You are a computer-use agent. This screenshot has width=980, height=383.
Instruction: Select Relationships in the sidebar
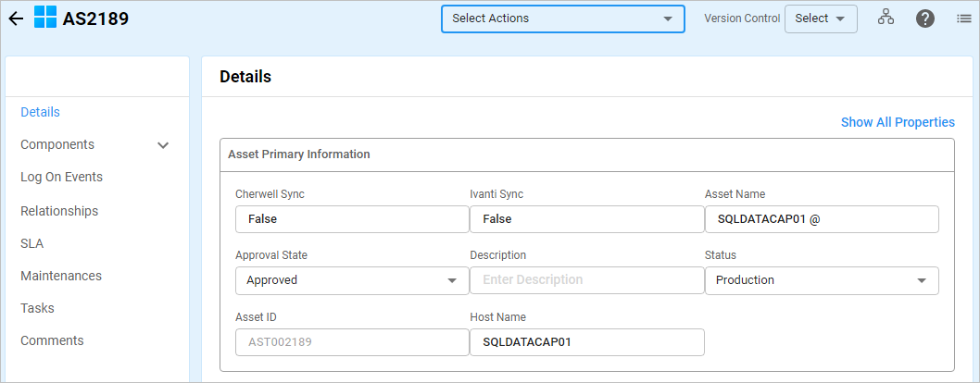(x=59, y=211)
